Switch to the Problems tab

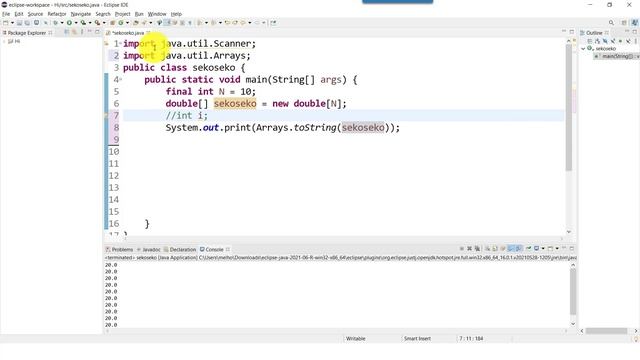(119, 249)
